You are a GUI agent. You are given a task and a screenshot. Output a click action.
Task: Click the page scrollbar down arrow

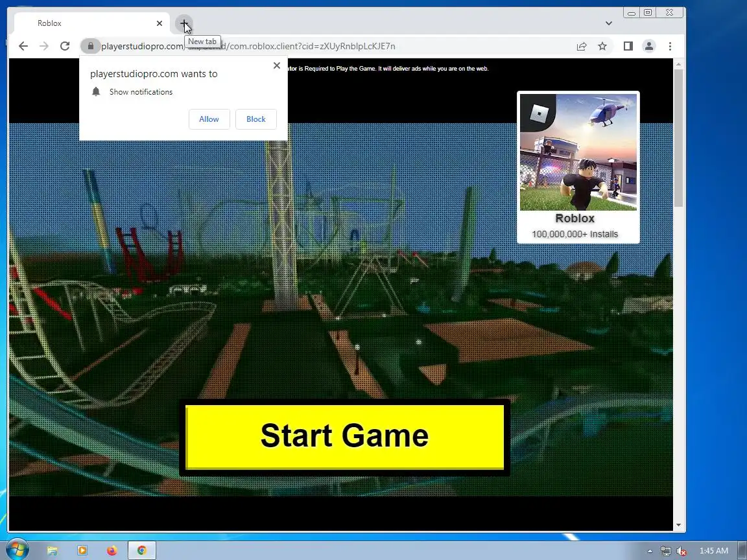coord(678,525)
